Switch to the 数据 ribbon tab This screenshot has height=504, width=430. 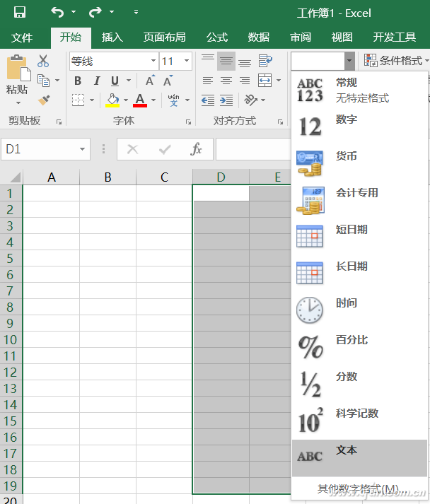click(259, 37)
